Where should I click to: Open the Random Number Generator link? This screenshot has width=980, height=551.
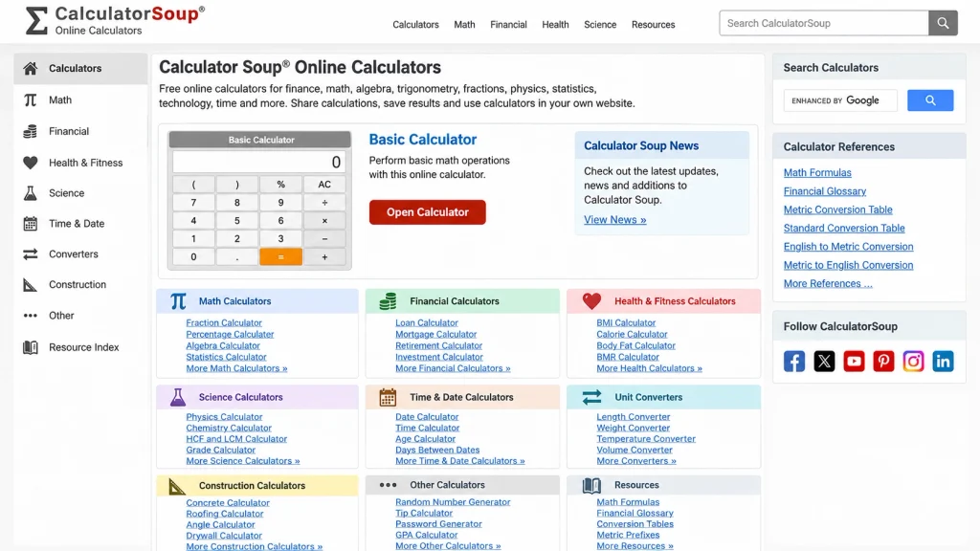(x=453, y=502)
